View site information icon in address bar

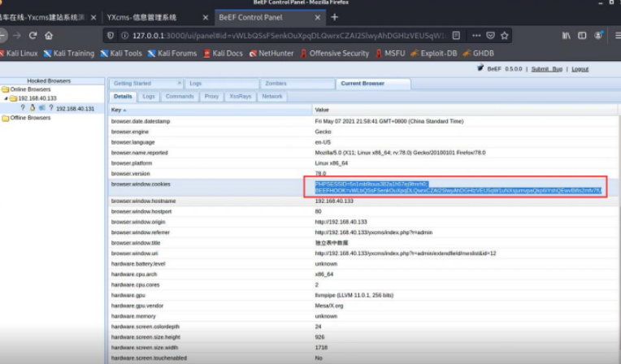pyautogui.click(x=124, y=36)
